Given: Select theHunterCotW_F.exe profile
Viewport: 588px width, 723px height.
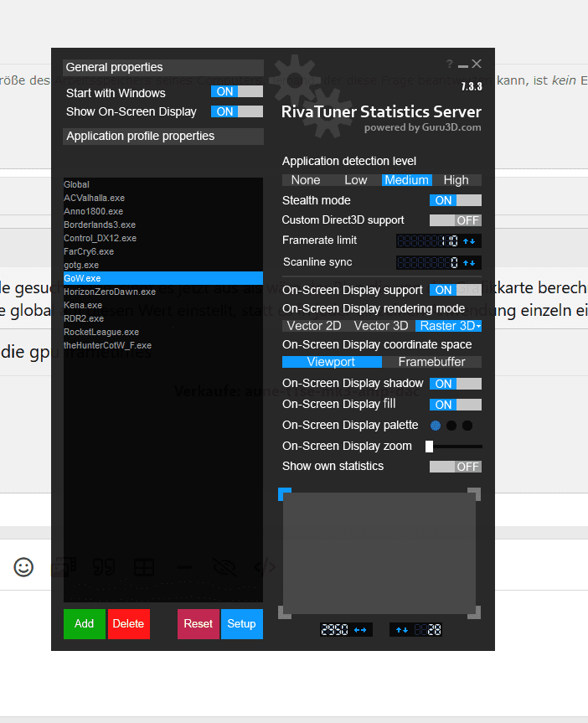Looking at the screenshot, I should pyautogui.click(x=163, y=345).
